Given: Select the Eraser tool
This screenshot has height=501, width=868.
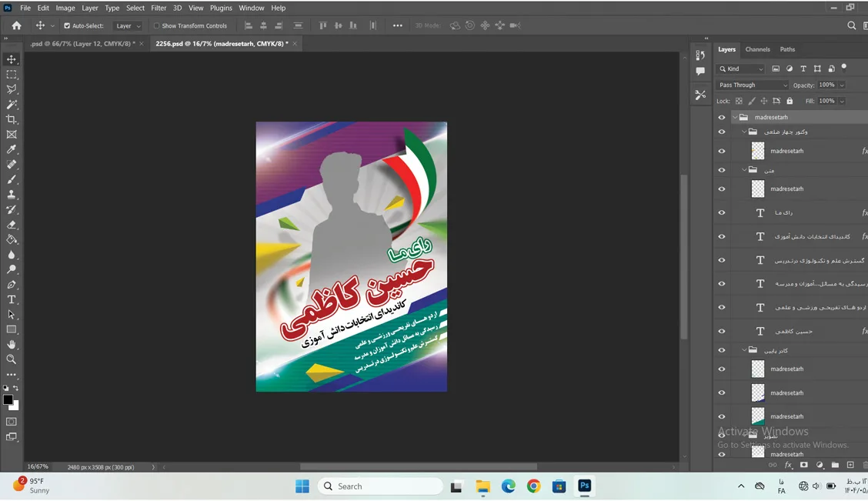Looking at the screenshot, I should pos(11,224).
